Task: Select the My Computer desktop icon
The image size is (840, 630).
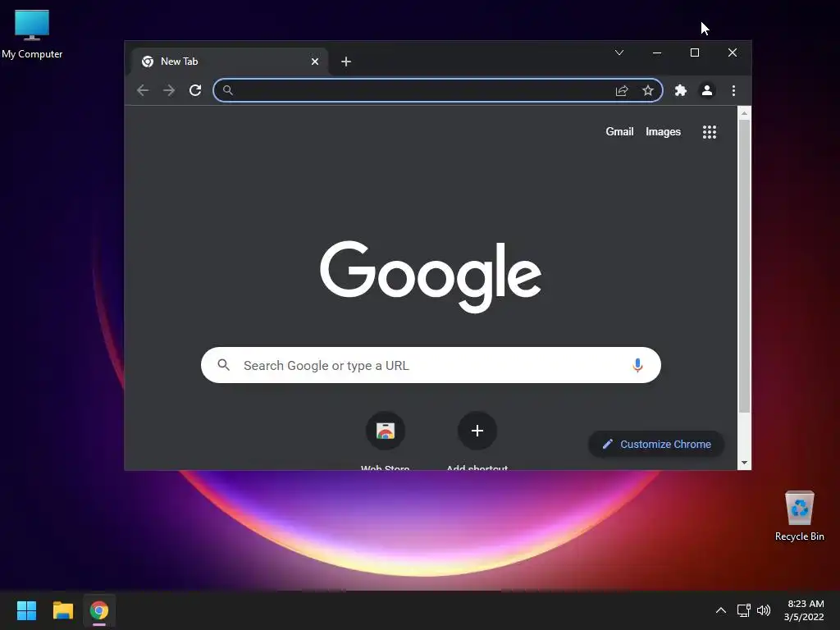Action: (32, 34)
